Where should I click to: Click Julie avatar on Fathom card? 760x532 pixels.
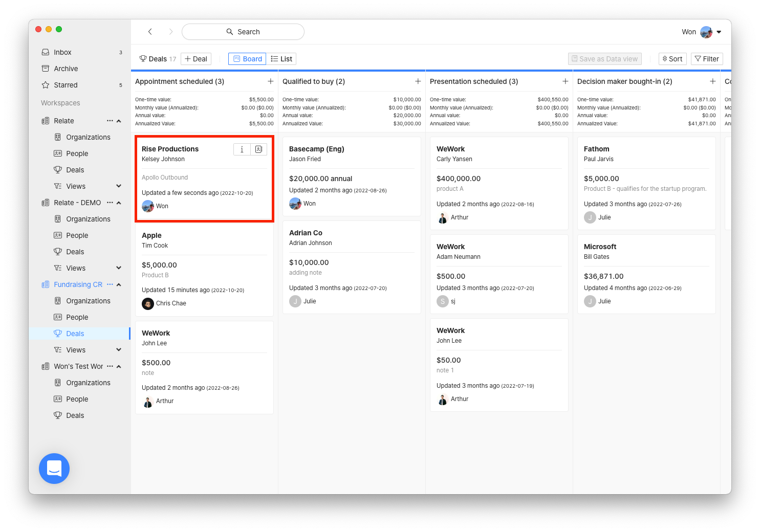coord(590,217)
